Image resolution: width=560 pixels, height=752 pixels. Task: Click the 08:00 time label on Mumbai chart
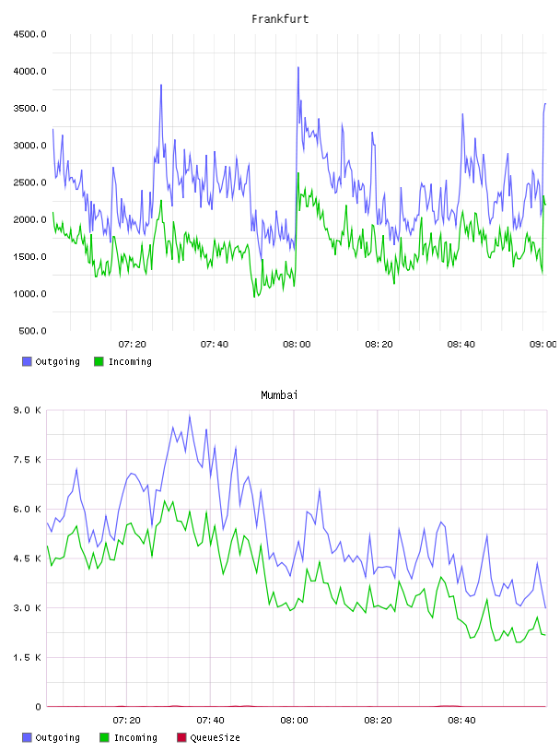(x=294, y=721)
